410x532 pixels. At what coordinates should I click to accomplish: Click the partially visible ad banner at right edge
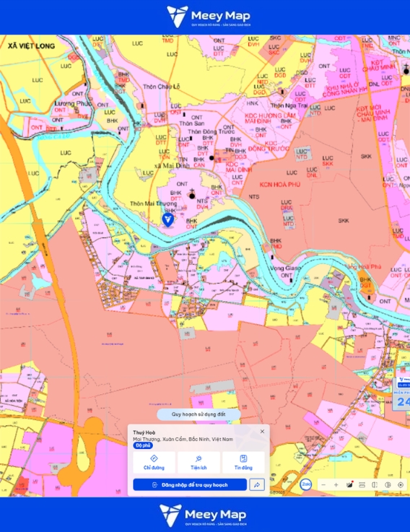click(x=401, y=394)
